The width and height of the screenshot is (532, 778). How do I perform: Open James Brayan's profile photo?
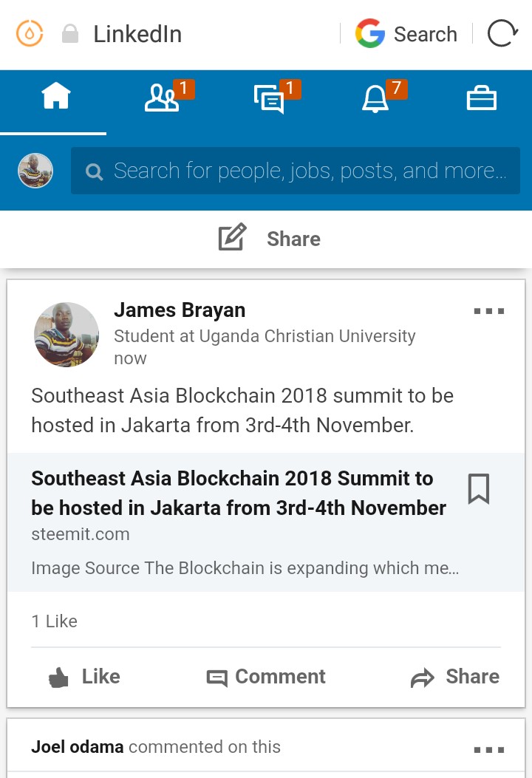(x=66, y=335)
